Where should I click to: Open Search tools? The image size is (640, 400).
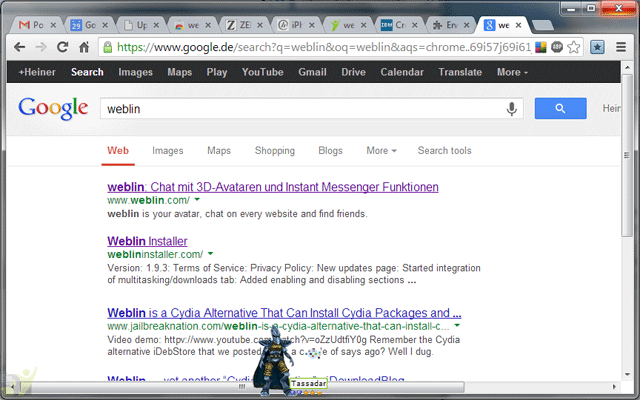point(444,151)
